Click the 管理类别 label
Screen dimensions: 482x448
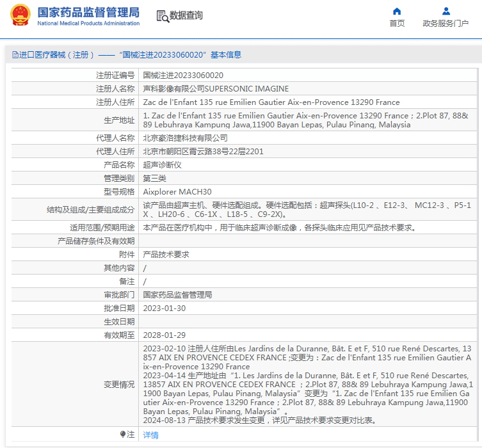(x=119, y=179)
